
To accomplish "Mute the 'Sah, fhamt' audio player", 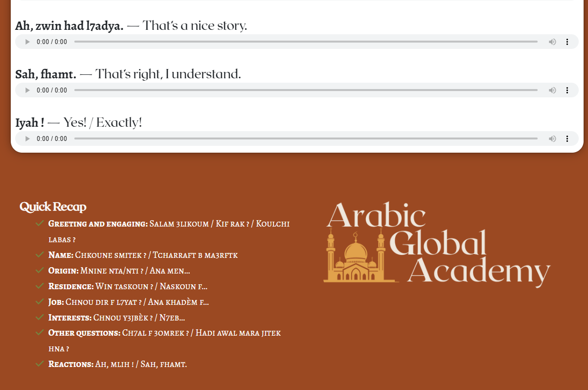I will click(552, 91).
